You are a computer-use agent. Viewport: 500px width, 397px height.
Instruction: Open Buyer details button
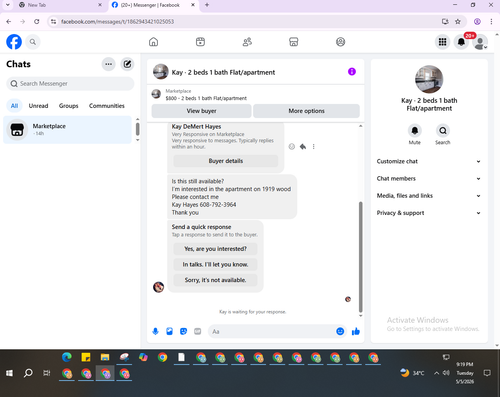click(226, 161)
